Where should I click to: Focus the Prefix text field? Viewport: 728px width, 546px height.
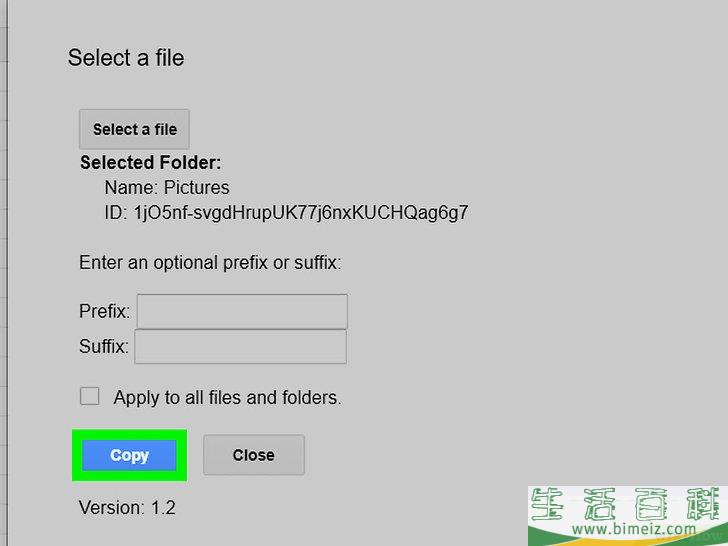242,311
